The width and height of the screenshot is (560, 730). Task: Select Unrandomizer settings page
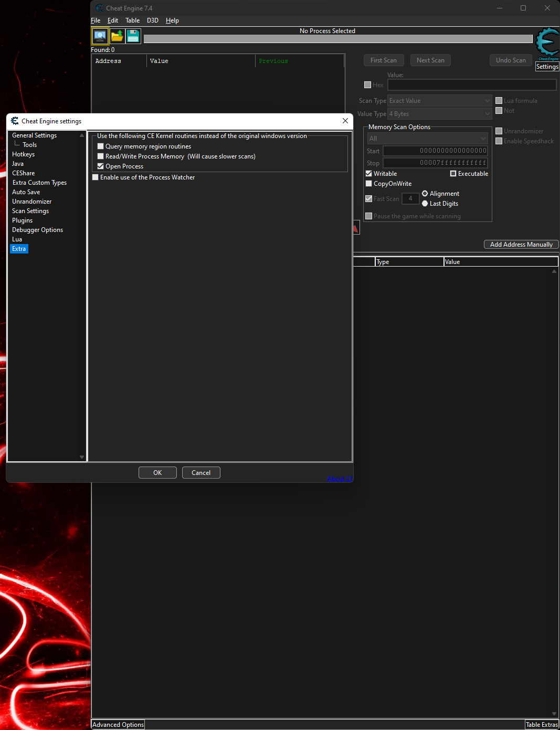32,202
